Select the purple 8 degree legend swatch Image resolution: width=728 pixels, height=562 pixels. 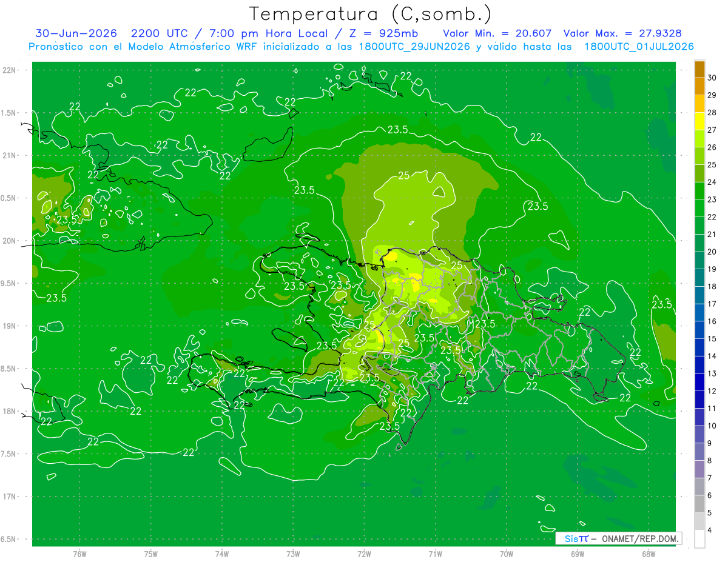pos(699,452)
